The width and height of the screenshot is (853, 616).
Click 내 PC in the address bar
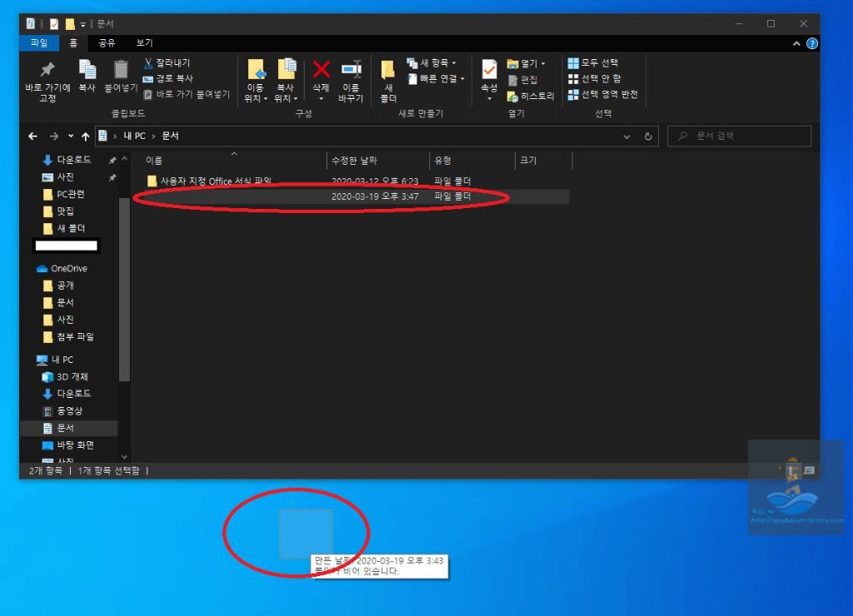134,136
